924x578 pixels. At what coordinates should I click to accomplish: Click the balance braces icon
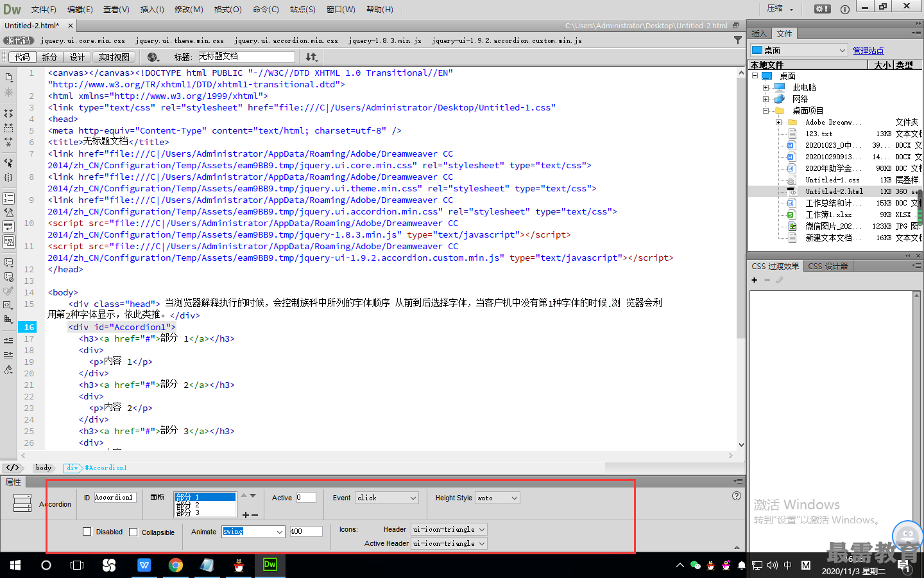[x=8, y=177]
